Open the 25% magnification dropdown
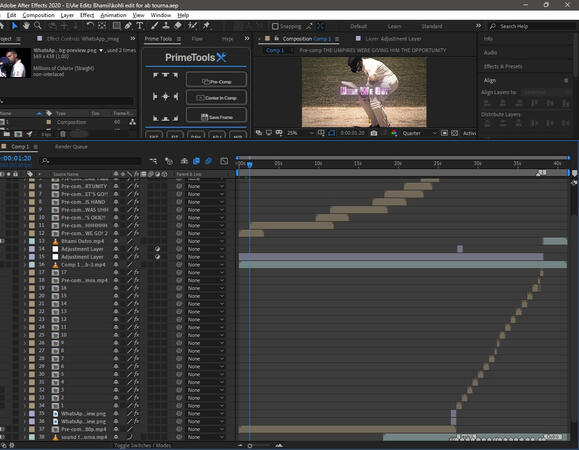 [300, 133]
